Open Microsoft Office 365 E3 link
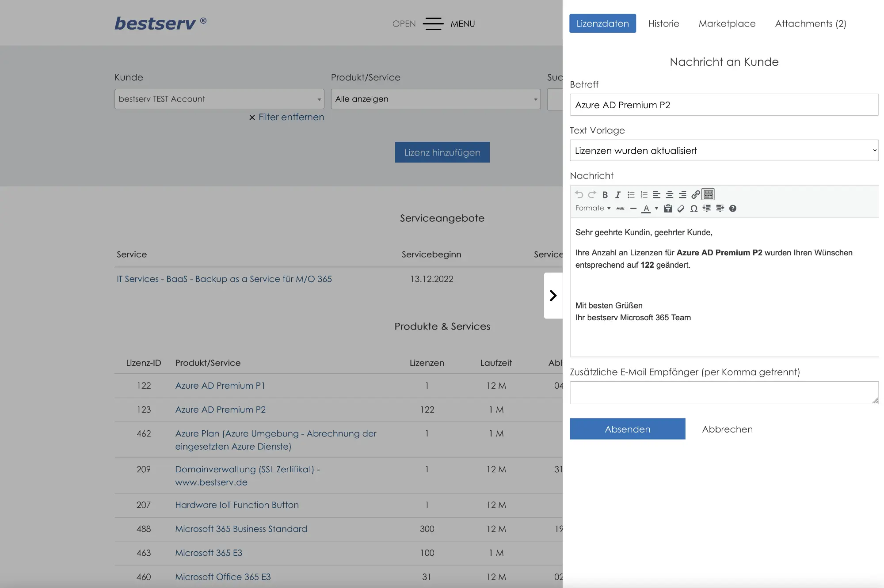Image resolution: width=884 pixels, height=588 pixels. coord(223,577)
